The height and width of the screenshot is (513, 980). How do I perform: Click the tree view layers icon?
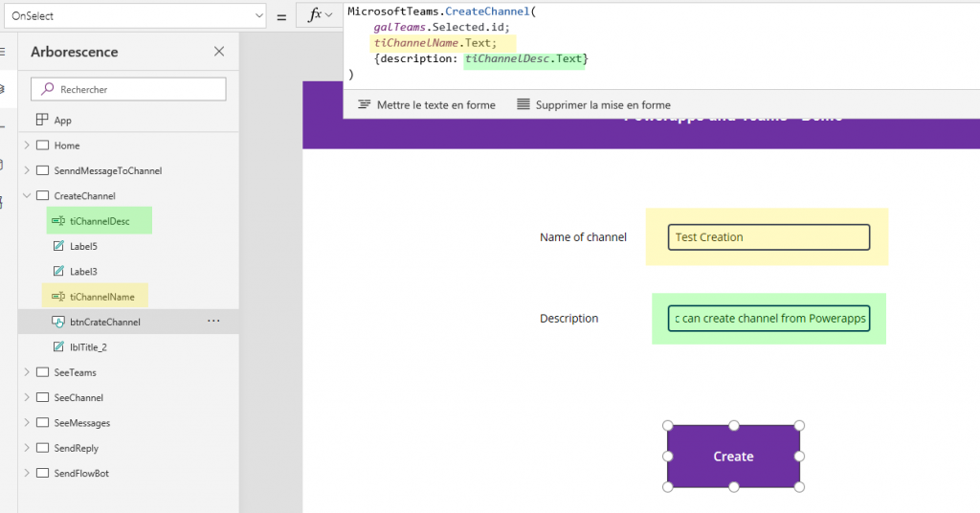pos(3,89)
